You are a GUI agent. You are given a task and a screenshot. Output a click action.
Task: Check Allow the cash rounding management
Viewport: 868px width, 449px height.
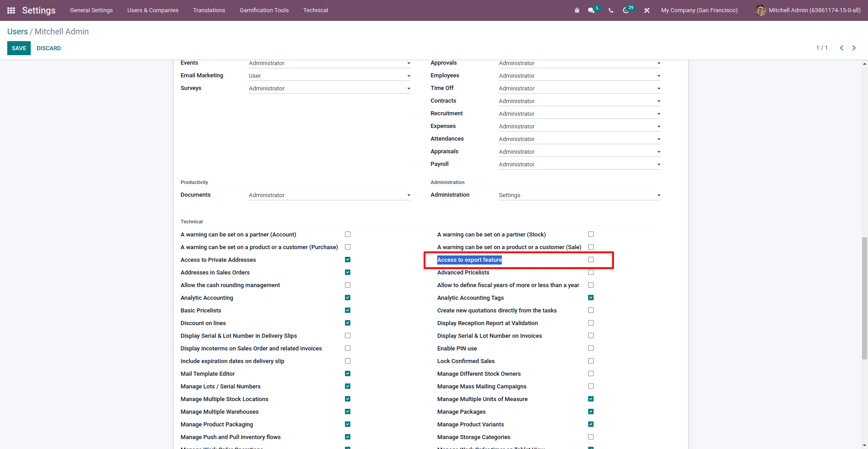tap(348, 285)
